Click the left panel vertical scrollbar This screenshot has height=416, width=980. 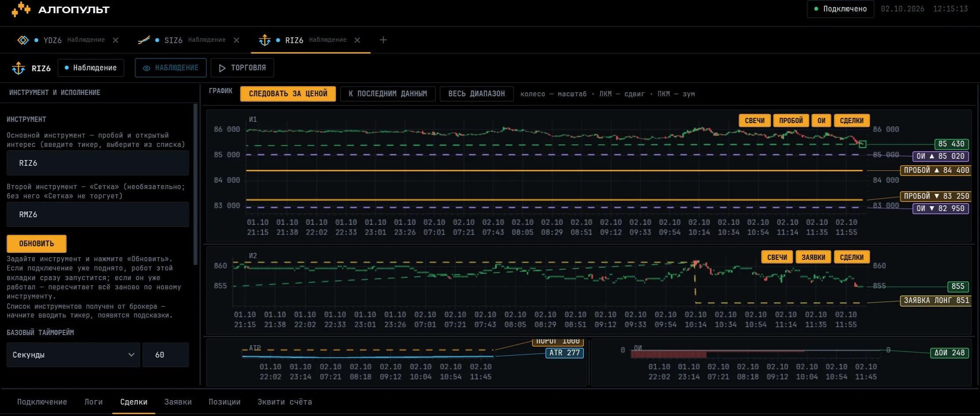[195, 185]
